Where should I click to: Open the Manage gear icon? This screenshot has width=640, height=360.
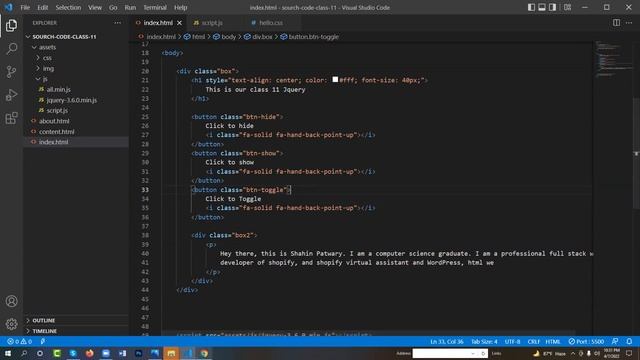tap(11, 324)
